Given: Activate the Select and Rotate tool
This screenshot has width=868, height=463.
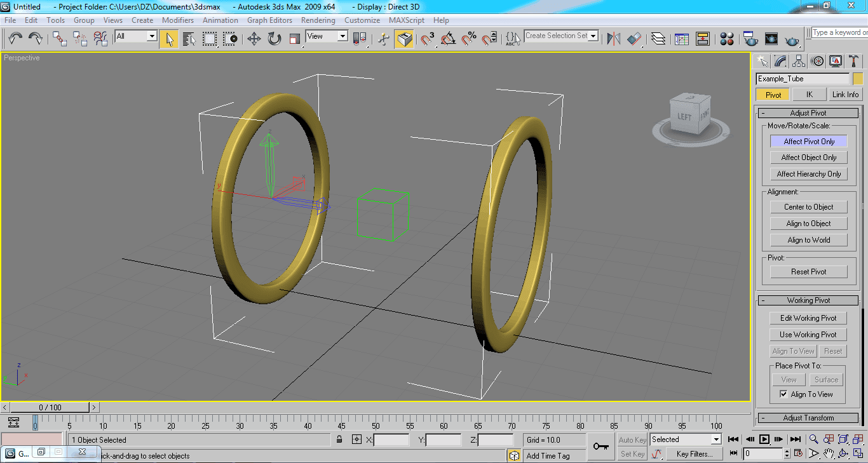Looking at the screenshot, I should click(275, 39).
